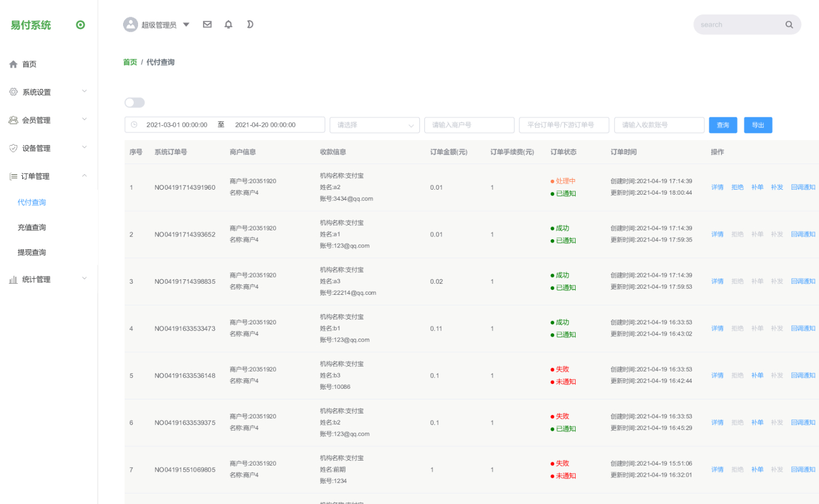Image resolution: width=819 pixels, height=504 pixels.
Task: Open 提现查询 in the sidebar
Action: tap(32, 253)
